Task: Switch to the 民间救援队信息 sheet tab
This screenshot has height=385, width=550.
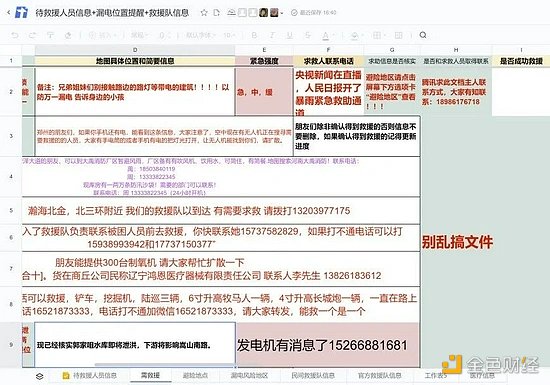Action: [x=313, y=376]
